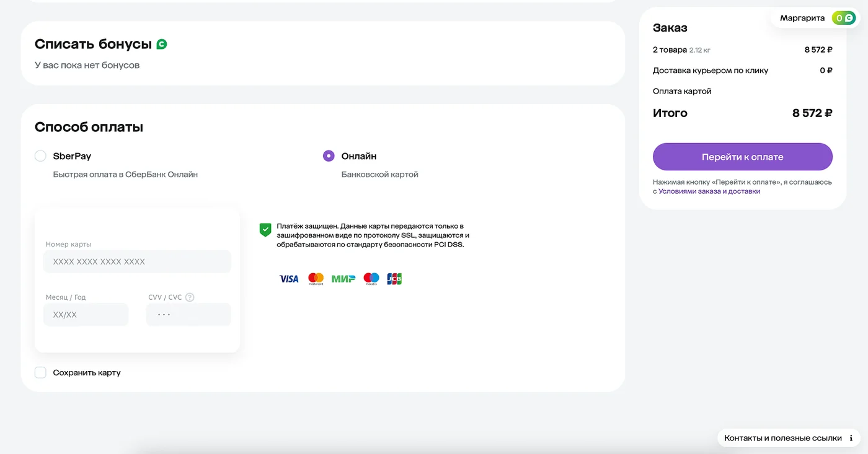Screen dimensions: 868x454
Task: Click the green bonus icon beside Списать бонусы
Action: 162,44
